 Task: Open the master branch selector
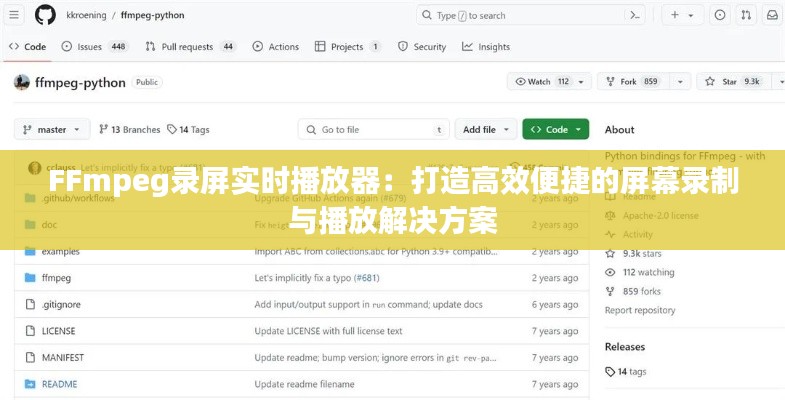pyautogui.click(x=52, y=129)
